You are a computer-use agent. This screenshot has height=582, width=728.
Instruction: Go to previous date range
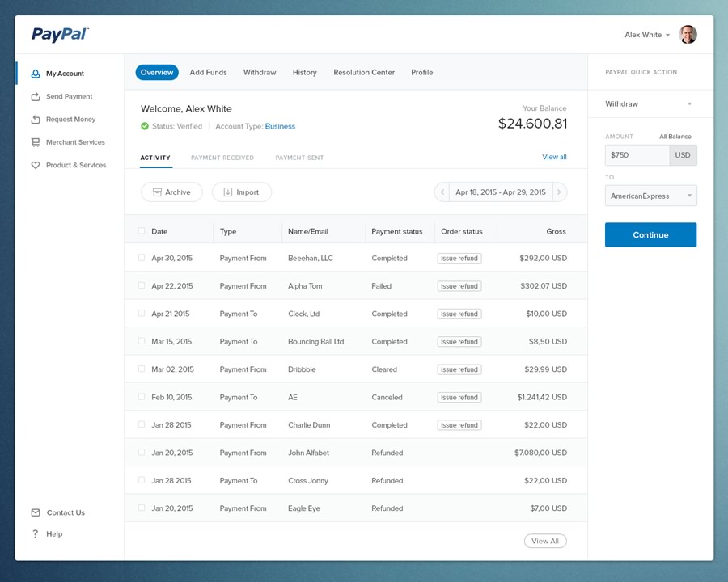point(442,192)
